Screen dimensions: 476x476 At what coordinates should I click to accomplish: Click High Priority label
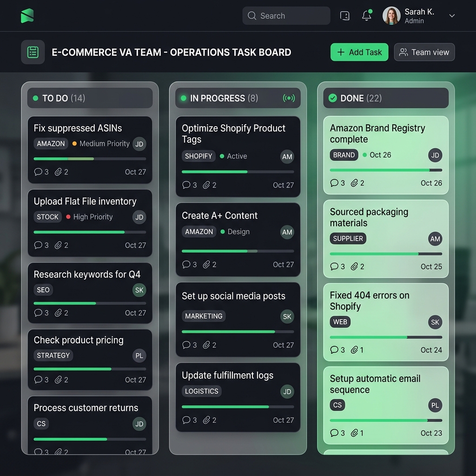point(89,217)
